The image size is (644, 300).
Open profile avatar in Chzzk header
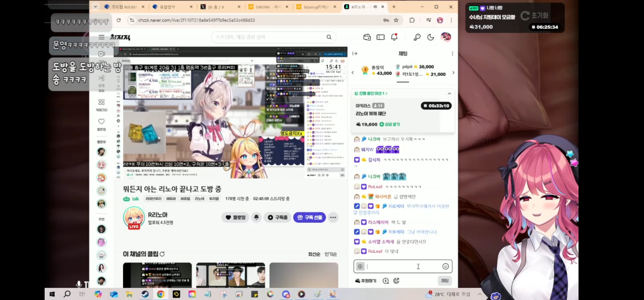[x=446, y=37]
